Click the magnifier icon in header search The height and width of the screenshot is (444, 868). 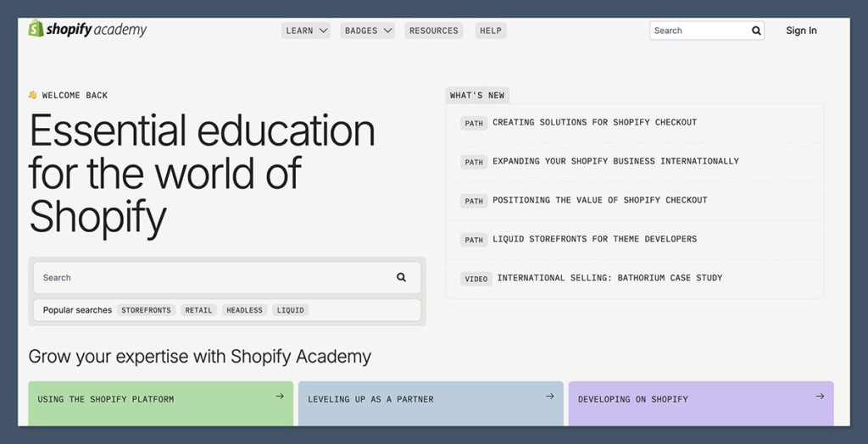[x=756, y=31]
